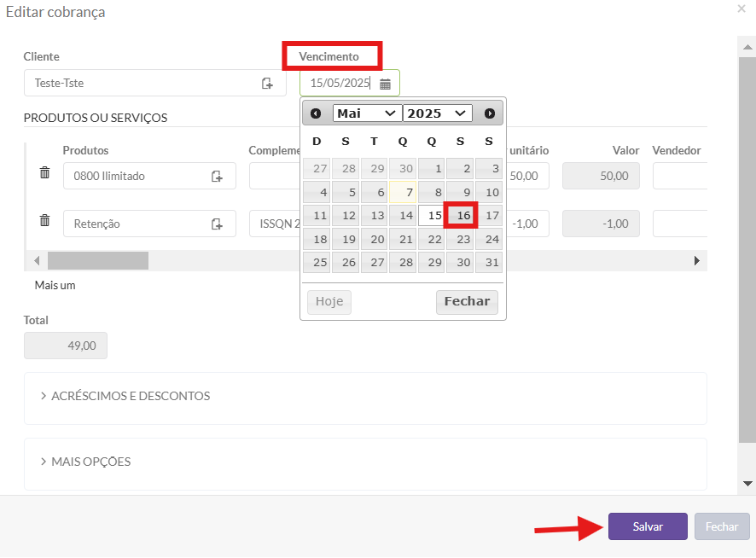The height and width of the screenshot is (558, 756).
Task: Expand Mais Opções section
Action: pyautogui.click(x=86, y=462)
